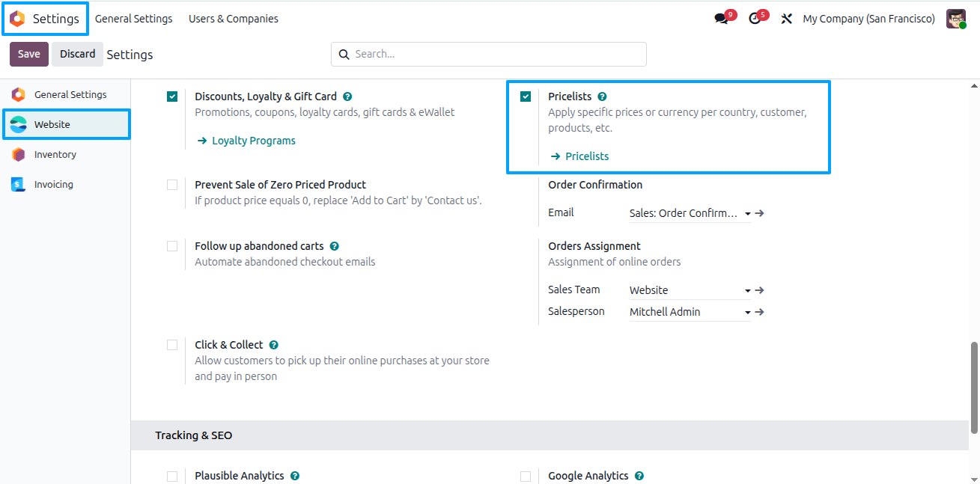Select the Inventory sidebar tab

66,154
